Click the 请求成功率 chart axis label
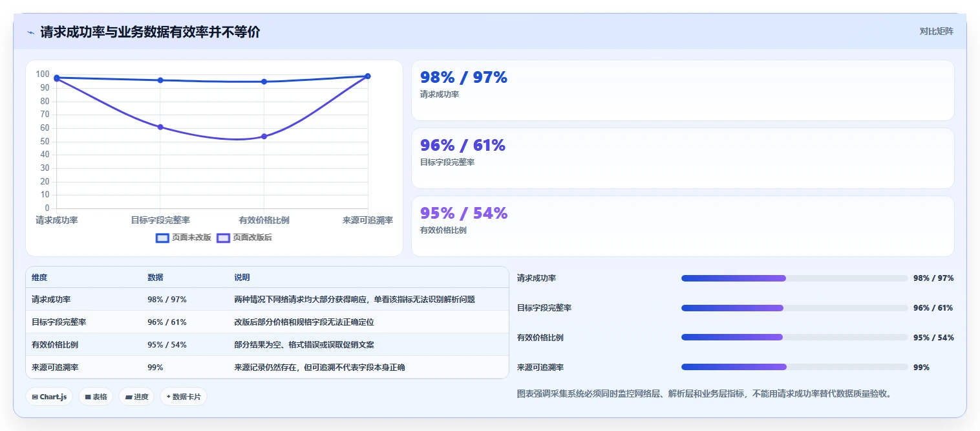This screenshot has height=431, width=980. click(x=57, y=220)
